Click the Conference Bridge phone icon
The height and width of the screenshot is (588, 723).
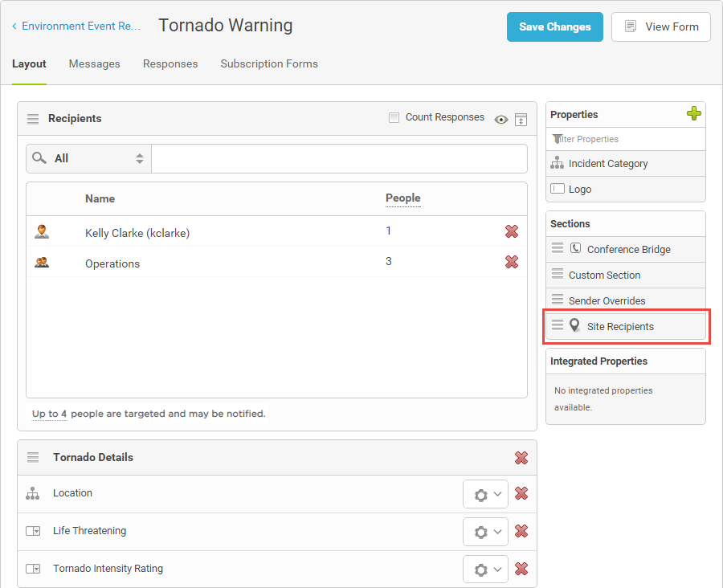[575, 248]
